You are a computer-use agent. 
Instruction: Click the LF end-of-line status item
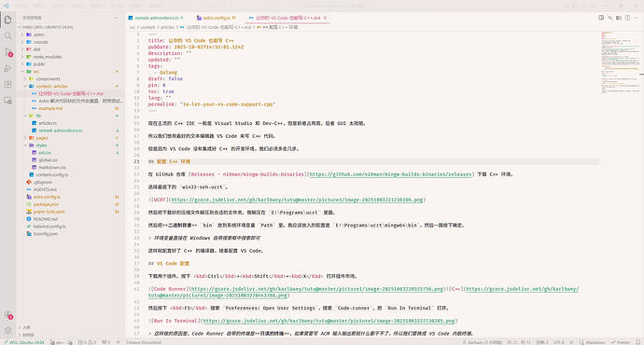pyautogui.click(x=571, y=342)
